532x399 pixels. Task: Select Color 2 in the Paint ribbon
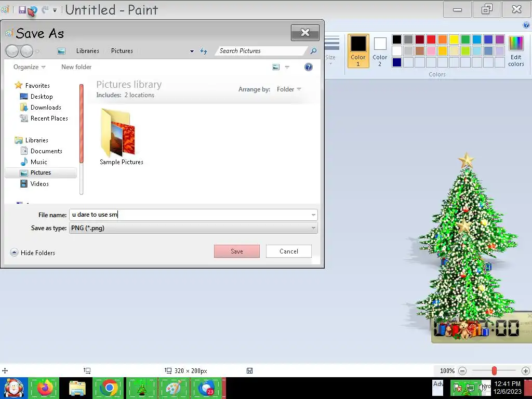coord(380,51)
